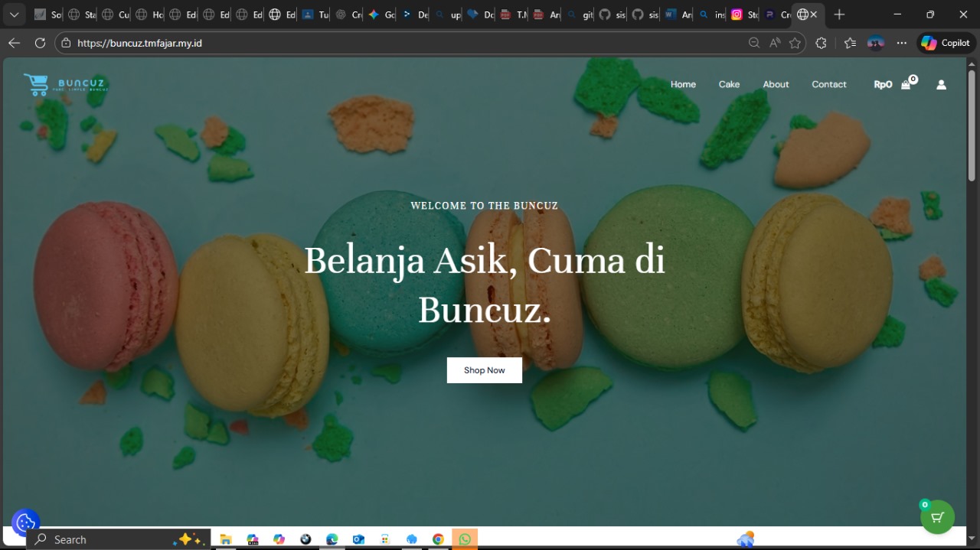
Task: Open Edge Settings and more menu
Action: (x=902, y=43)
